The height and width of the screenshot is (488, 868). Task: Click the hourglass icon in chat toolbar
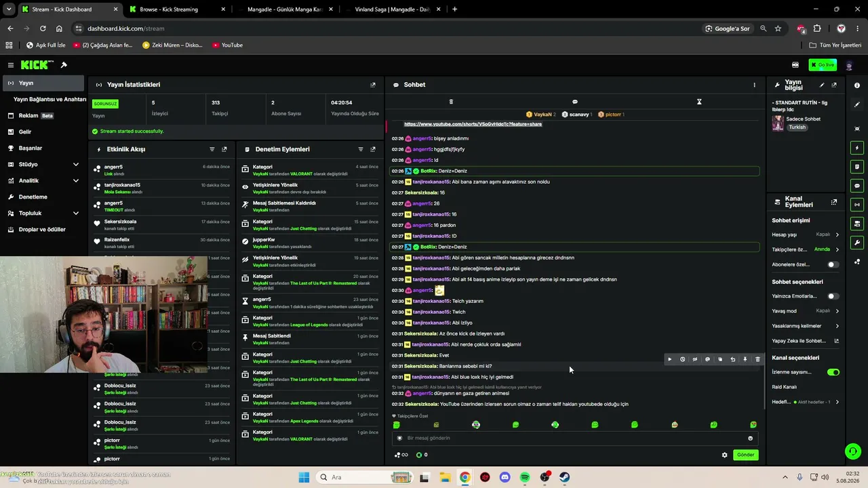pos(699,102)
